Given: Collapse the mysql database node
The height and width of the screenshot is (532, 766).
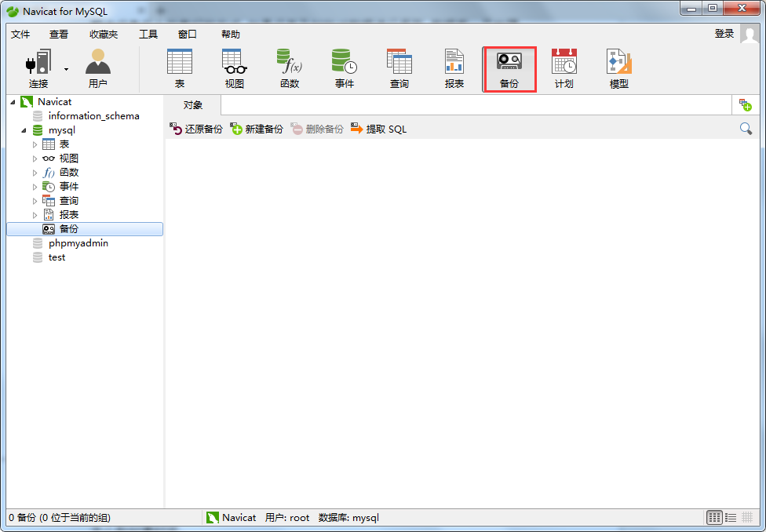Looking at the screenshot, I should (x=24, y=130).
